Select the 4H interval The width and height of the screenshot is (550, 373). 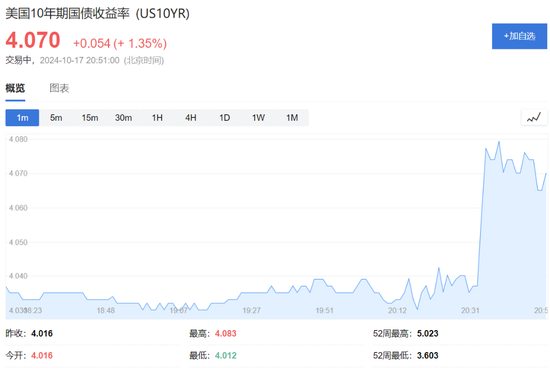point(191,118)
